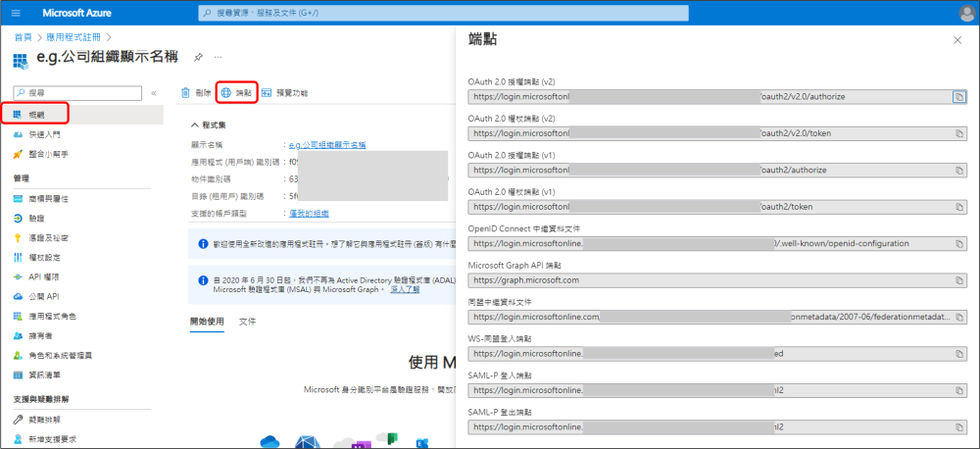Image resolution: width=980 pixels, height=449 pixels.
Task: Click the 應用程式註冊 breadcrumb link
Action: (x=75, y=37)
